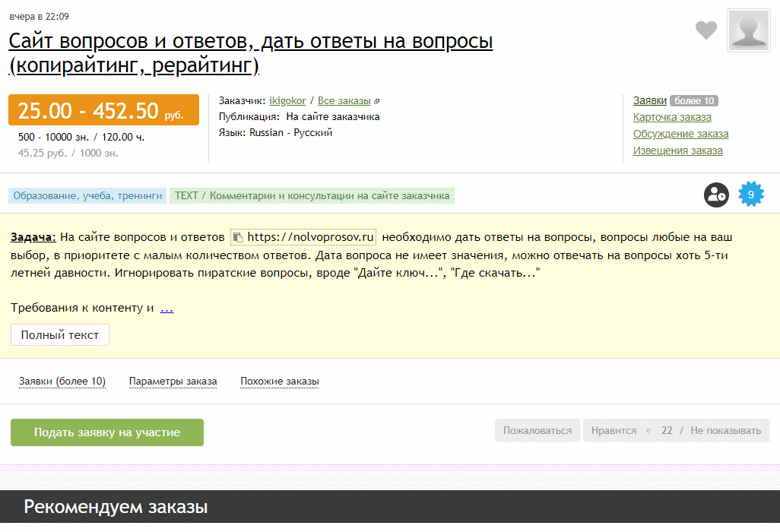Click Не показывать to hide order

726,431
